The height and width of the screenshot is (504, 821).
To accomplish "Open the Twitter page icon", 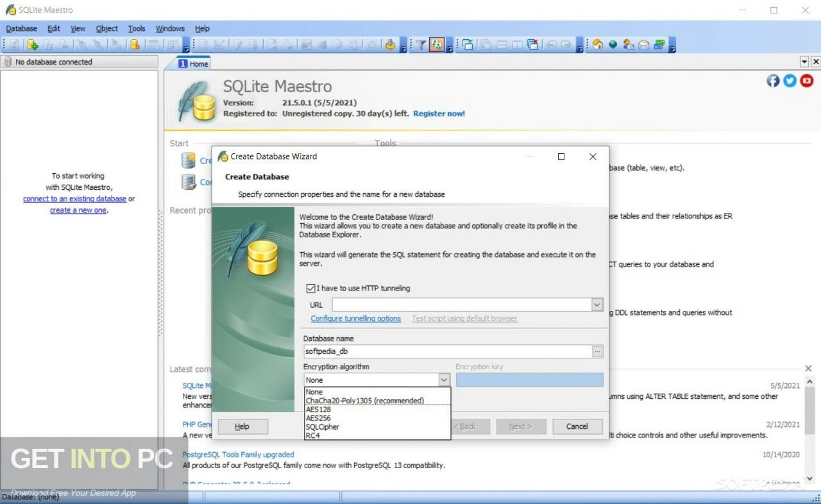I will 790,80.
